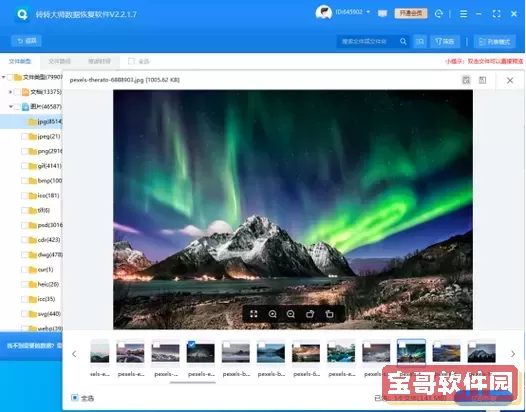Screen dimensions: 526x412
Task: Click the help link below file tree
Action: click(34, 345)
